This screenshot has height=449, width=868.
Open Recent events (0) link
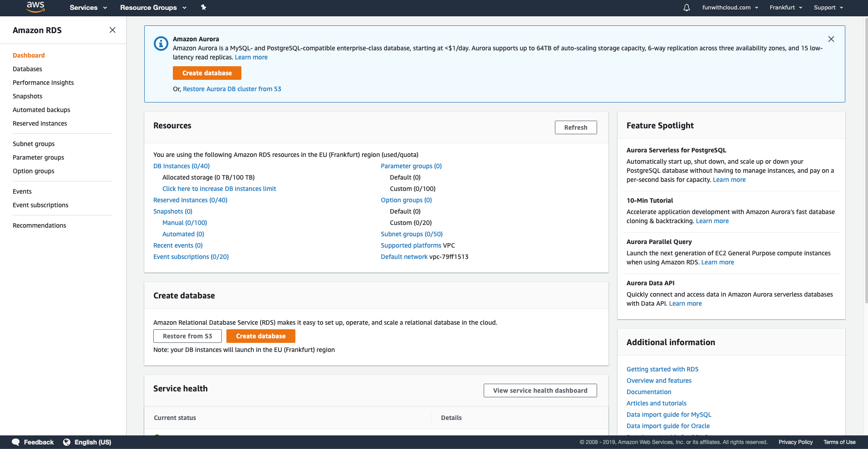point(178,245)
